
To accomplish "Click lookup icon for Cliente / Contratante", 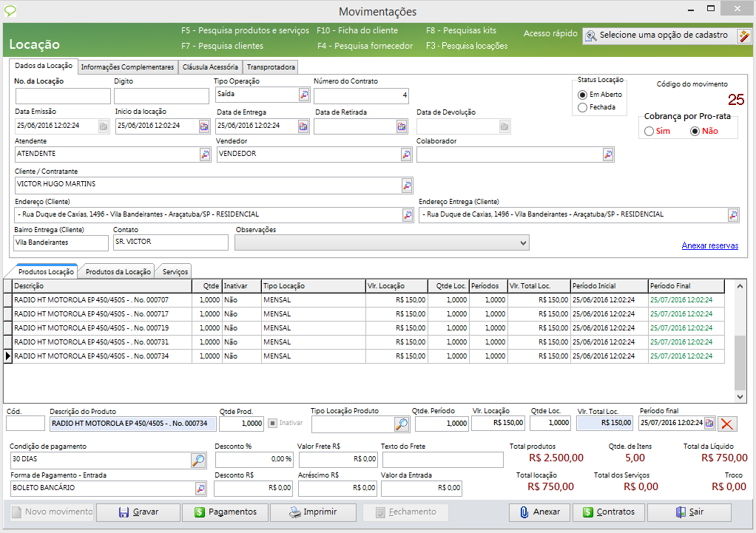I will [407, 185].
